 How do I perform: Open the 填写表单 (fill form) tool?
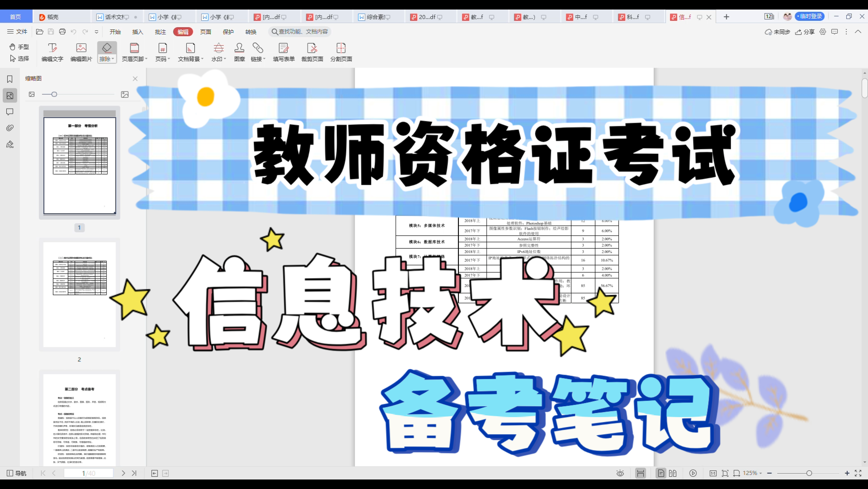tap(284, 53)
